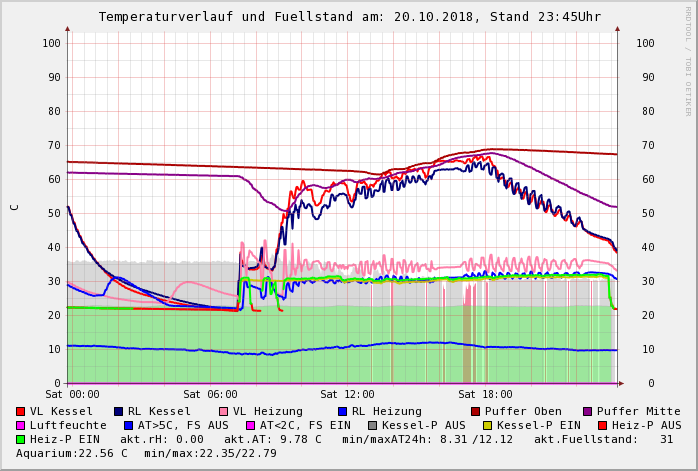The height and width of the screenshot is (471, 698).
Task: Click the green Heiz-P EIN swatch
Action: (x=21, y=439)
